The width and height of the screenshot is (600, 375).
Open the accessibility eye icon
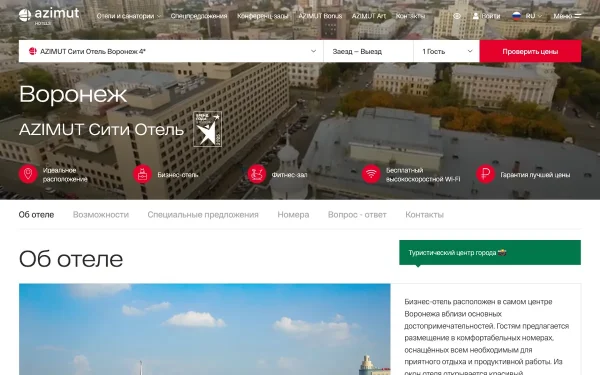click(457, 16)
